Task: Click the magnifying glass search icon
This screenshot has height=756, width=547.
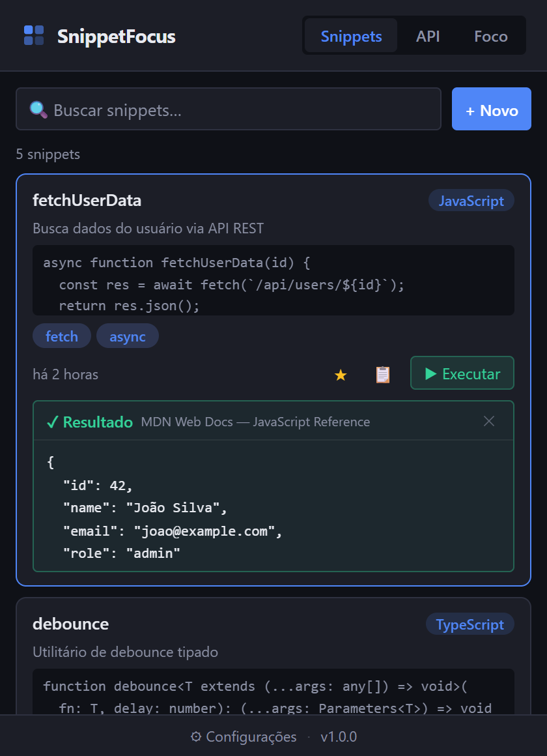Action: (38, 110)
